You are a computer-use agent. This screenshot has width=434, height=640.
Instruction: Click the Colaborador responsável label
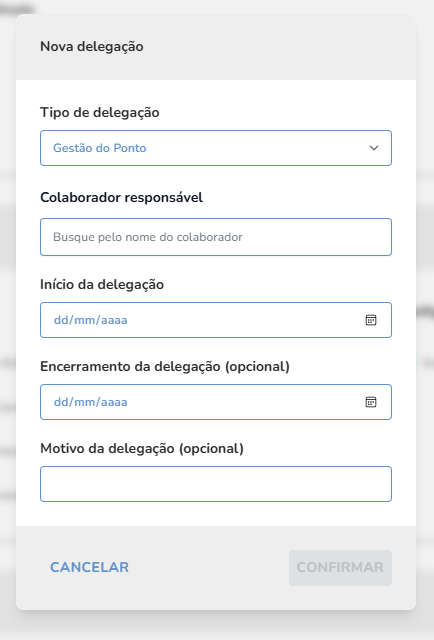tap(121, 198)
